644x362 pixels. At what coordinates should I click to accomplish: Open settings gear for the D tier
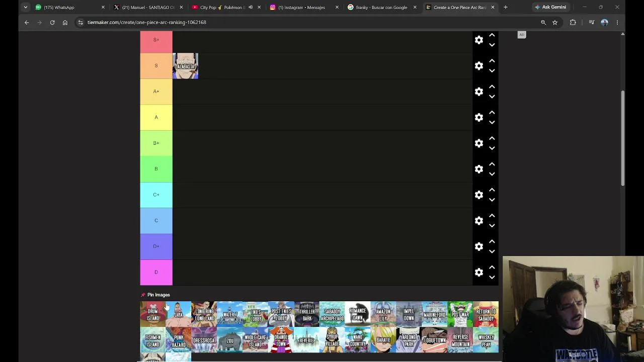479,272
